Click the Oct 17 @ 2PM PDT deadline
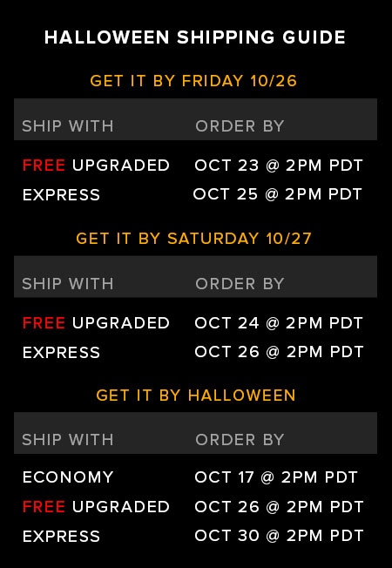392x568 pixels. click(276, 477)
